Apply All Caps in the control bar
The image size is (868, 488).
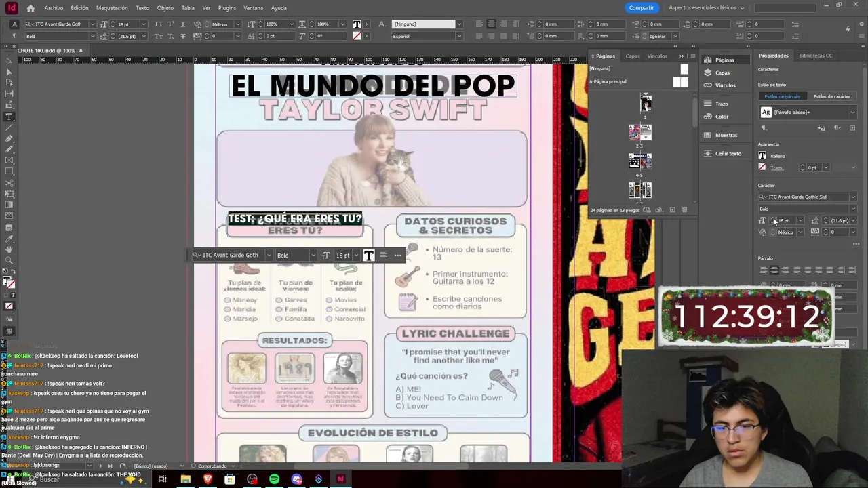tap(159, 24)
